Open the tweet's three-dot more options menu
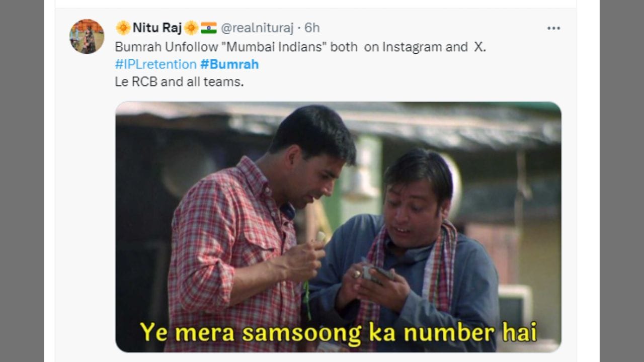Viewport: 644px width, 362px height. [553, 28]
